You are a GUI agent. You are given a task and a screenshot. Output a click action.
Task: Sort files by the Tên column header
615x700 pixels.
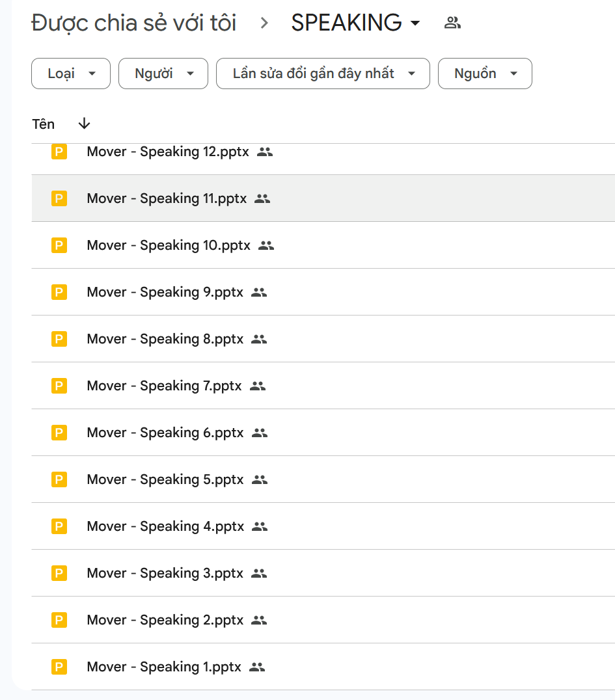pyautogui.click(x=44, y=124)
